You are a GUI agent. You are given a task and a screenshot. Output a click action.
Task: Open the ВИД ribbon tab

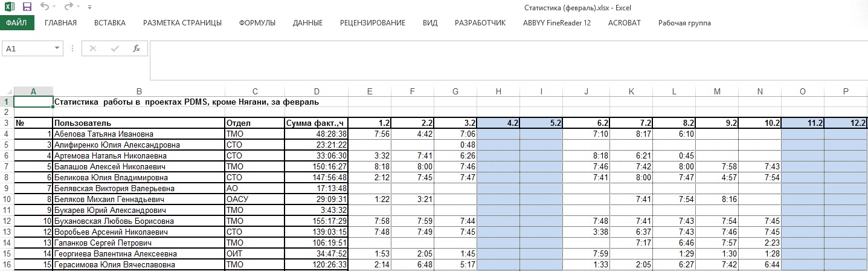[x=430, y=23]
